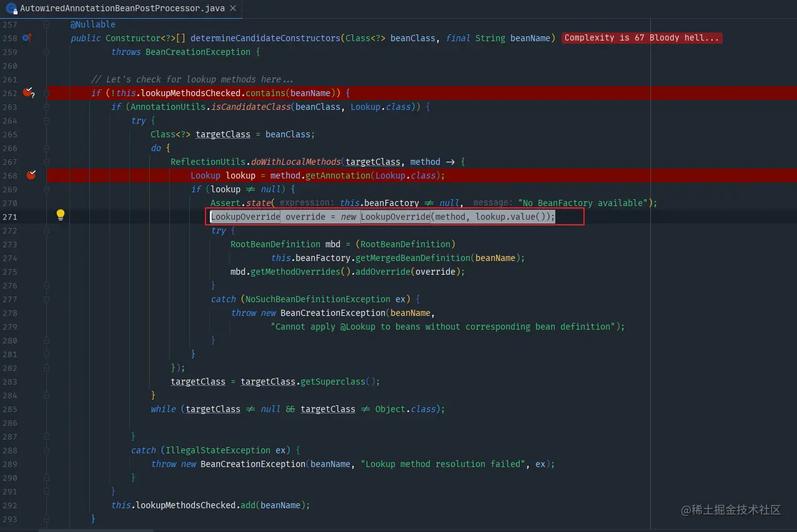Click 'mbd.getMethodOverrides().addOverride(override)' on line 275
Screen dimensions: 797x532
[x=345, y=272]
